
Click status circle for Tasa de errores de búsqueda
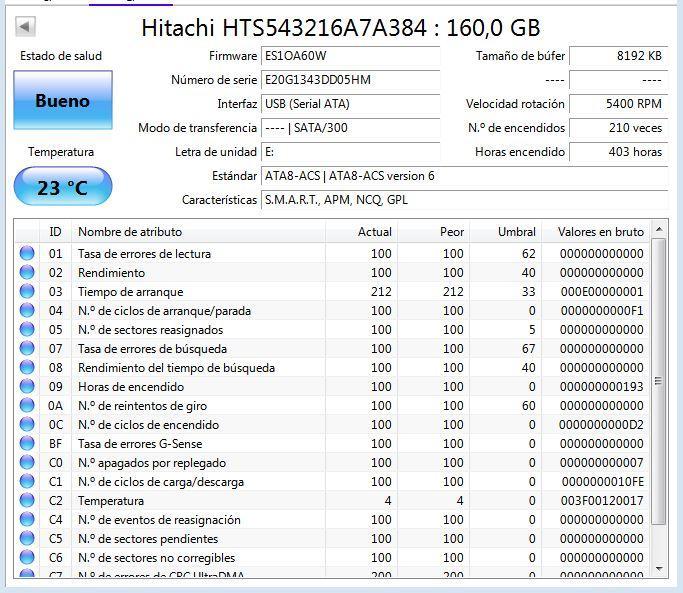coord(27,348)
